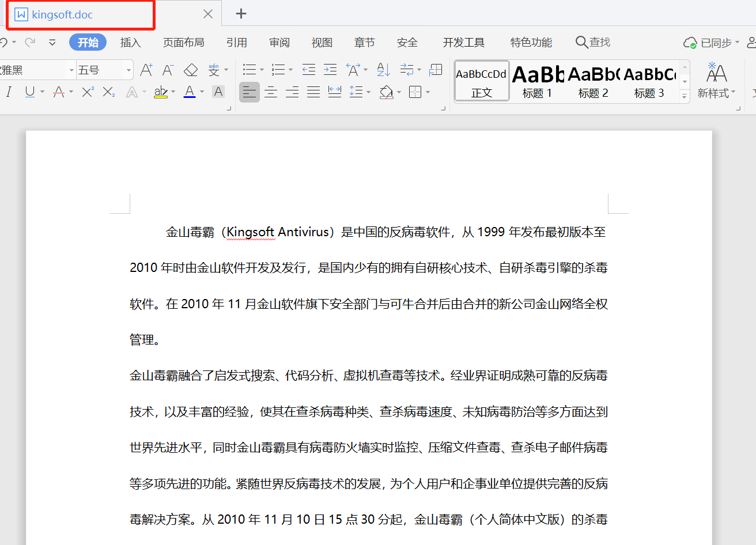Switch to the 开发工具 tab
The height and width of the screenshot is (545, 756).
pos(464,43)
